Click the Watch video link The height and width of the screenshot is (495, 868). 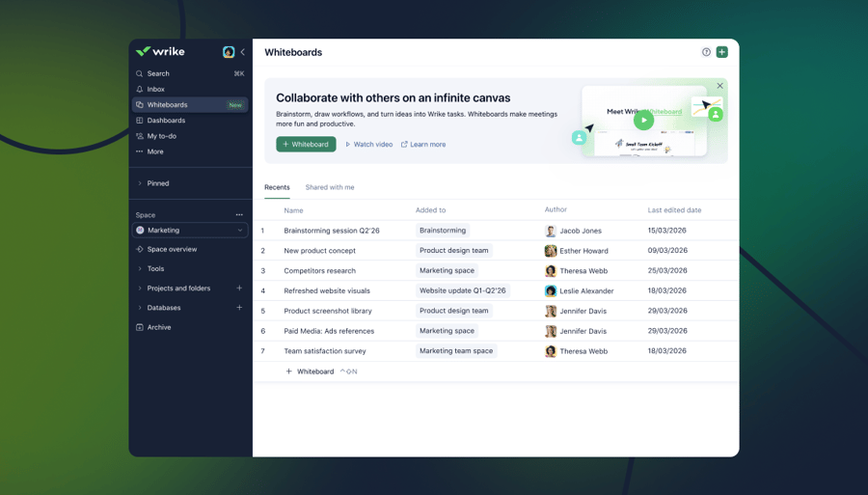(x=369, y=145)
